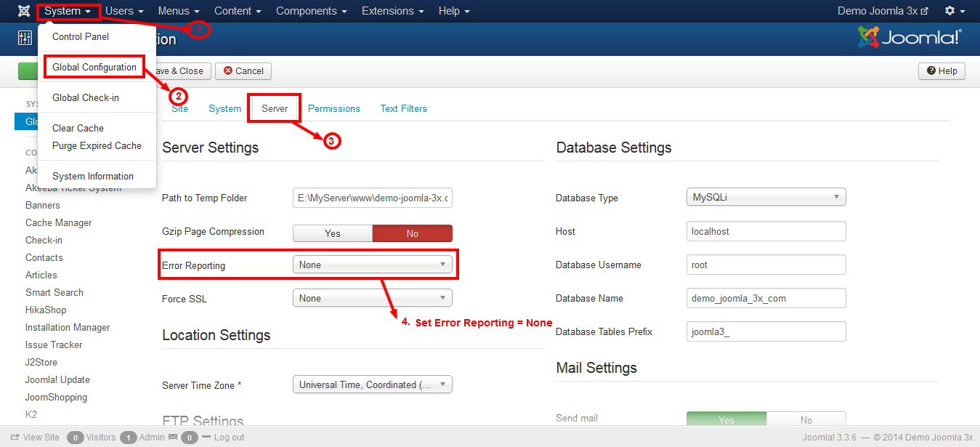Expand the Database Type dropdown
This screenshot has height=447, width=980.
[x=766, y=197]
